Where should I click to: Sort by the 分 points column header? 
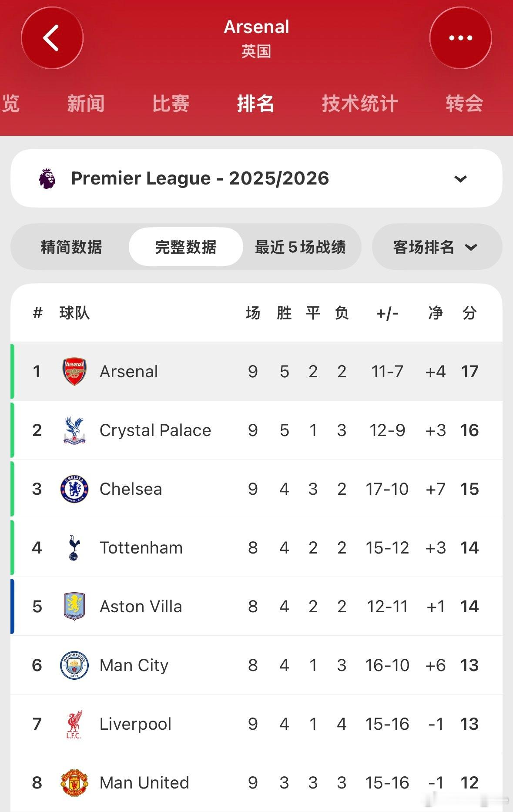click(x=469, y=313)
